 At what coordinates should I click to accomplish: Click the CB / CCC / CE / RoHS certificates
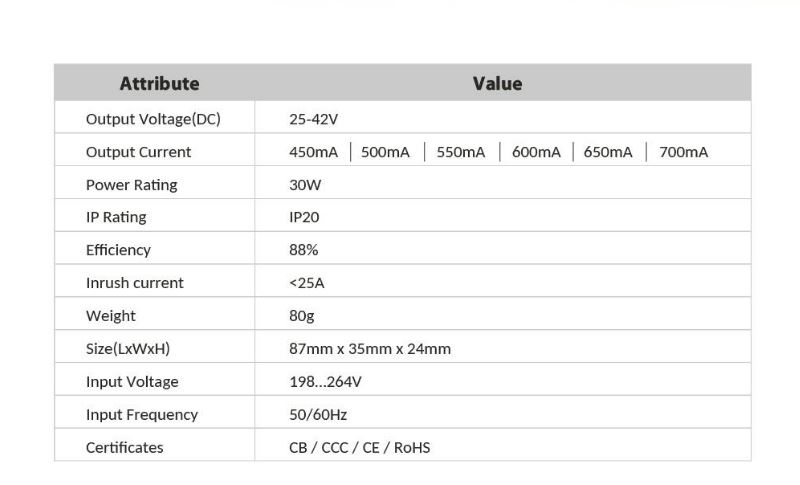(360, 448)
